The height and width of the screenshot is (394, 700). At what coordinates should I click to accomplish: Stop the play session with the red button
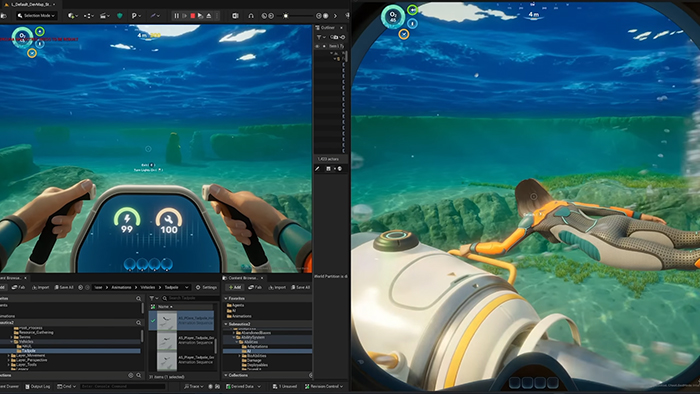point(193,16)
